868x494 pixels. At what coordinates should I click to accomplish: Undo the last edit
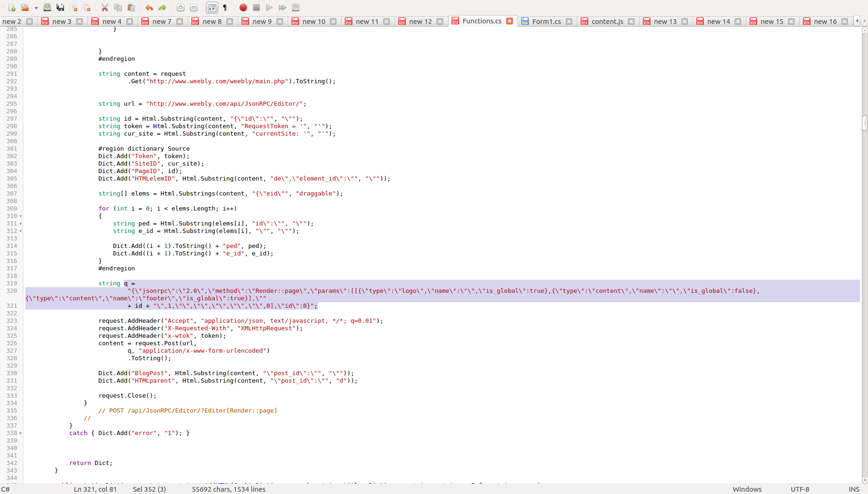click(149, 7)
